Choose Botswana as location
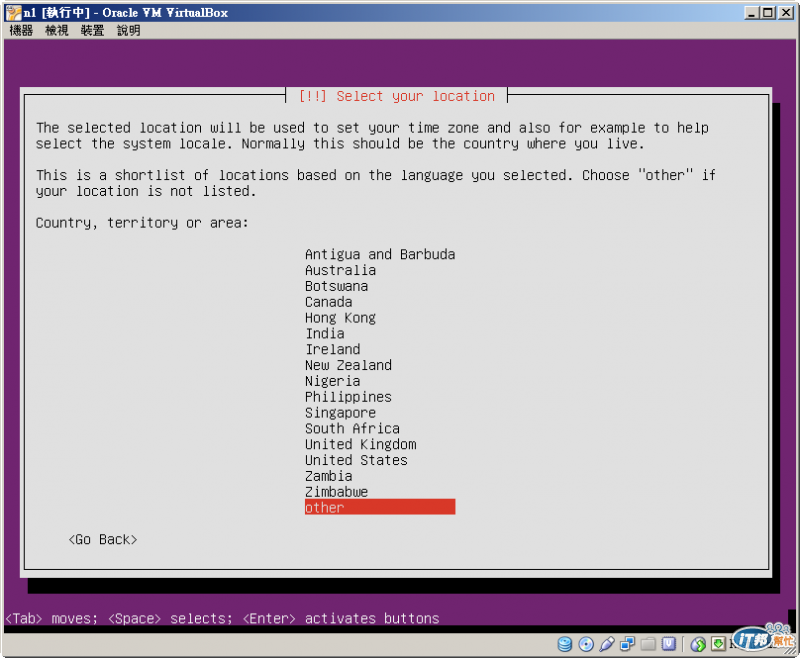Viewport: 800px width, 658px height. tap(336, 286)
